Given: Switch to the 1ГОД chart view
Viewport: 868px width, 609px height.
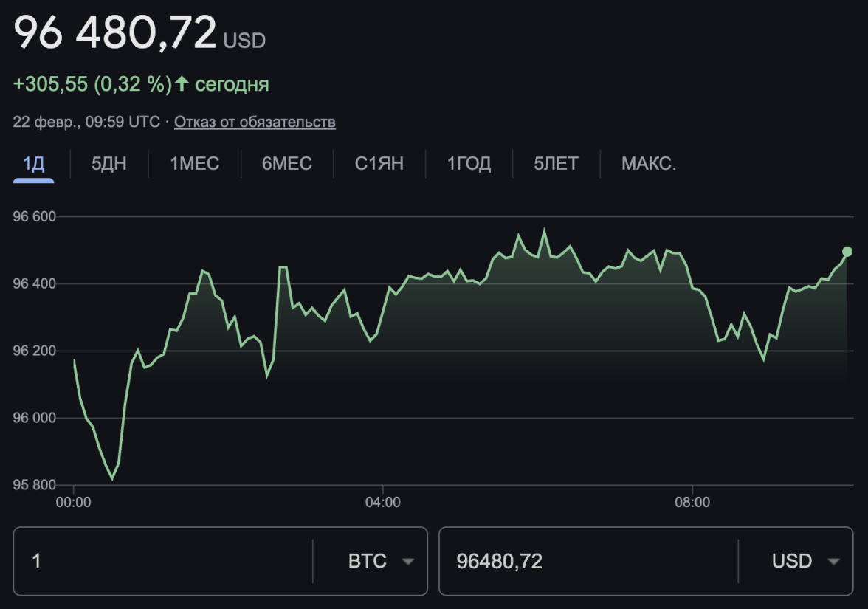Looking at the screenshot, I should tap(469, 163).
